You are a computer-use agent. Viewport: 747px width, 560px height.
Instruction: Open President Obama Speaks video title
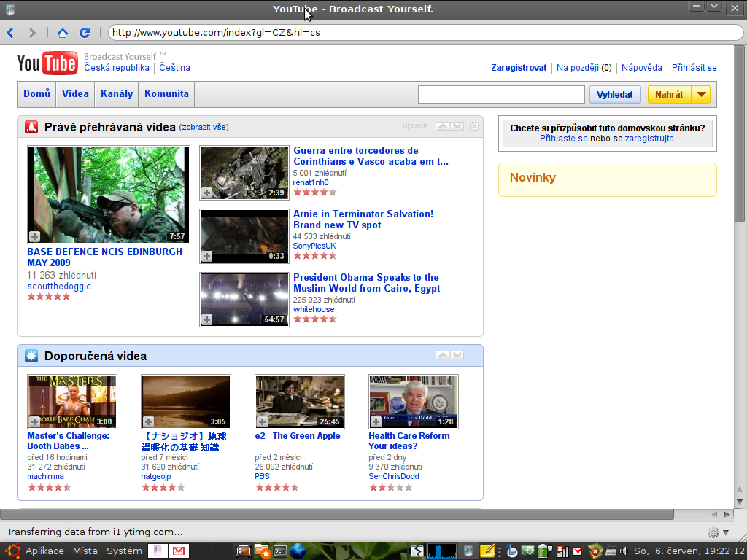(x=366, y=283)
